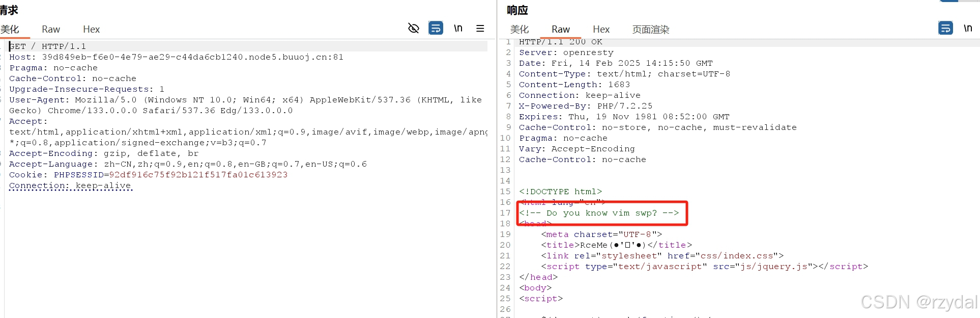Toggle \n non-printable characters in response panel
The height and width of the screenshot is (318, 980).
pyautogui.click(x=968, y=28)
